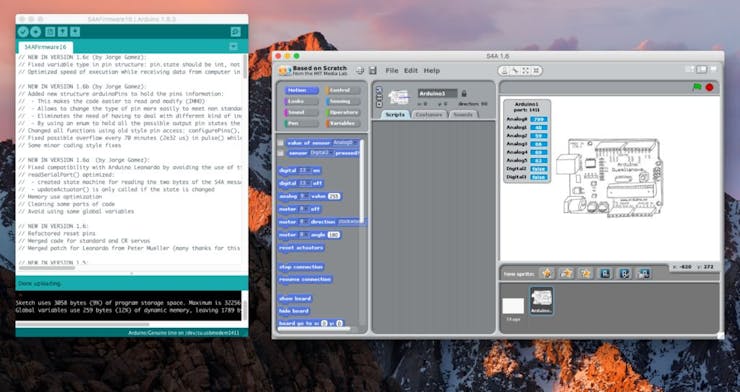Switch to the Costumes tab
Screen dimensions: 740x392
pyautogui.click(x=430, y=115)
